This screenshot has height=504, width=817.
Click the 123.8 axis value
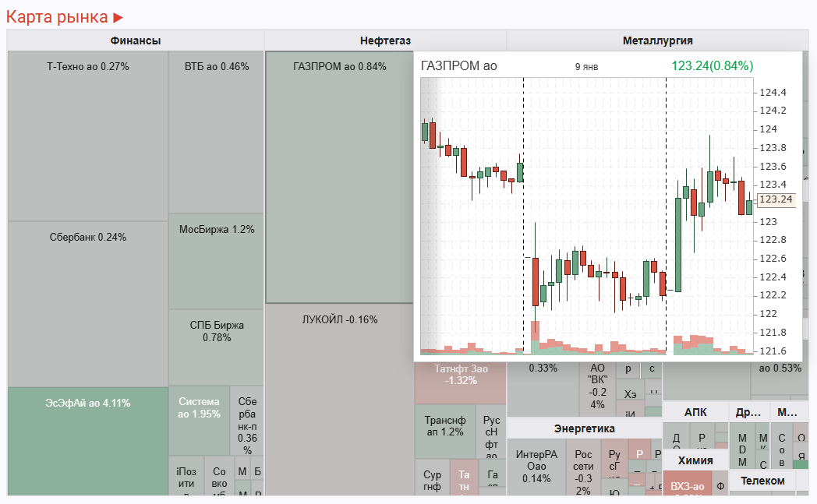click(773, 148)
